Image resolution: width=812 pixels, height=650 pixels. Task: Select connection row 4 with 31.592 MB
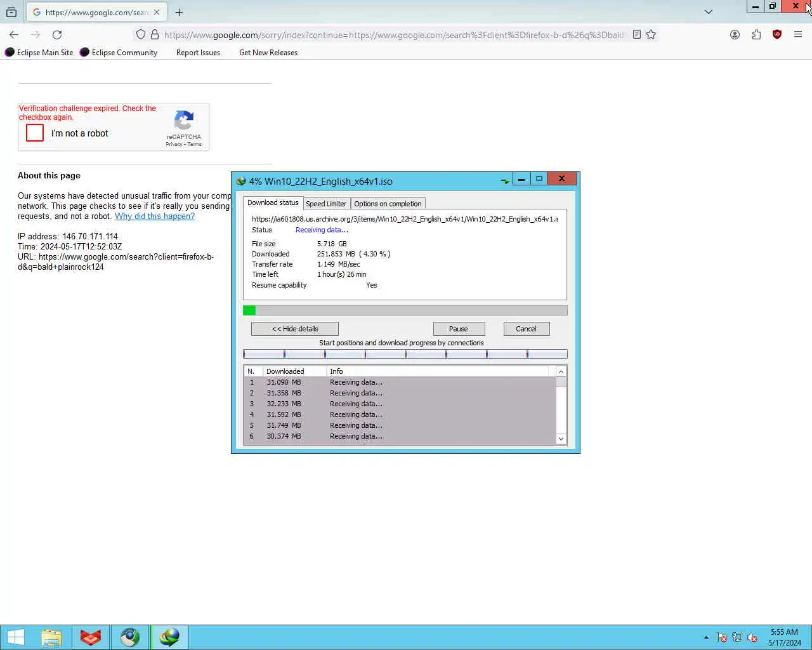(400, 415)
